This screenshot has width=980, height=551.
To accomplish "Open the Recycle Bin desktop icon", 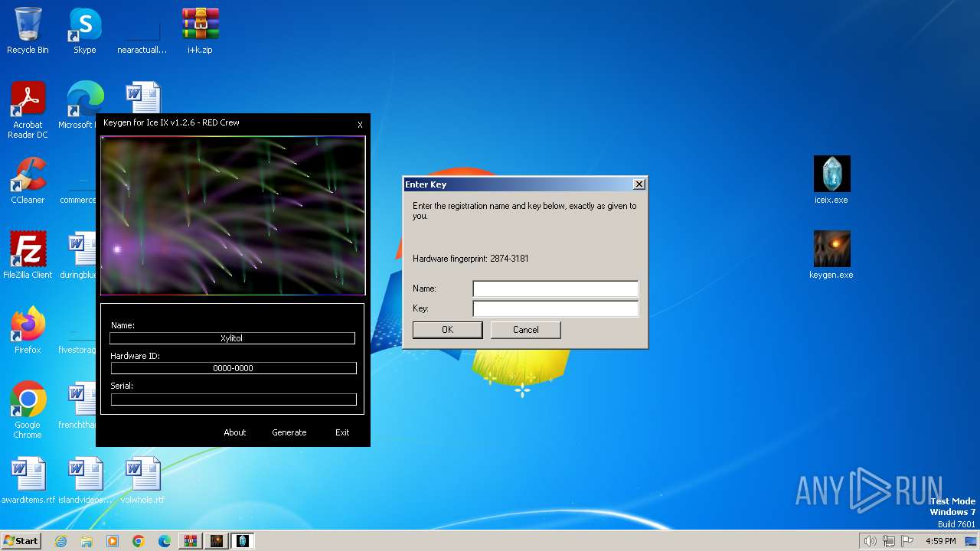I will tap(28, 31).
